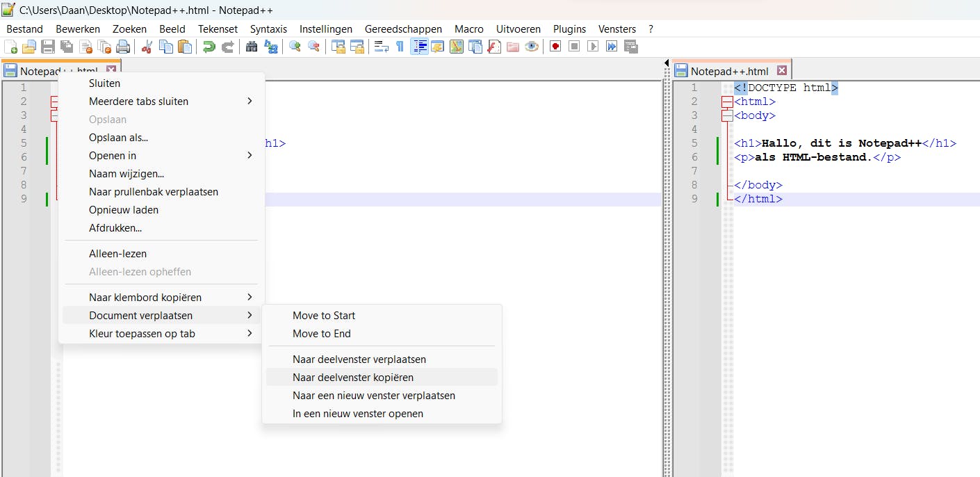
Task: Click the Zoom in magnifier icon
Action: click(x=295, y=47)
